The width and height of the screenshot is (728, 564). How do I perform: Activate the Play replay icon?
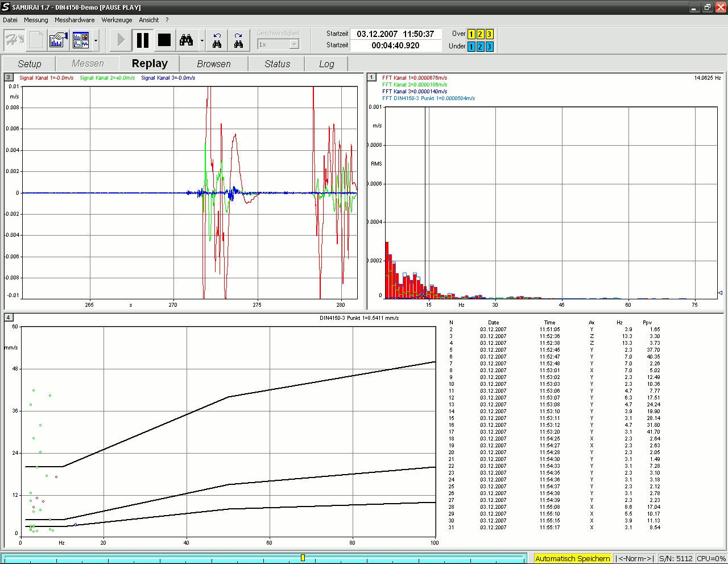tap(120, 40)
